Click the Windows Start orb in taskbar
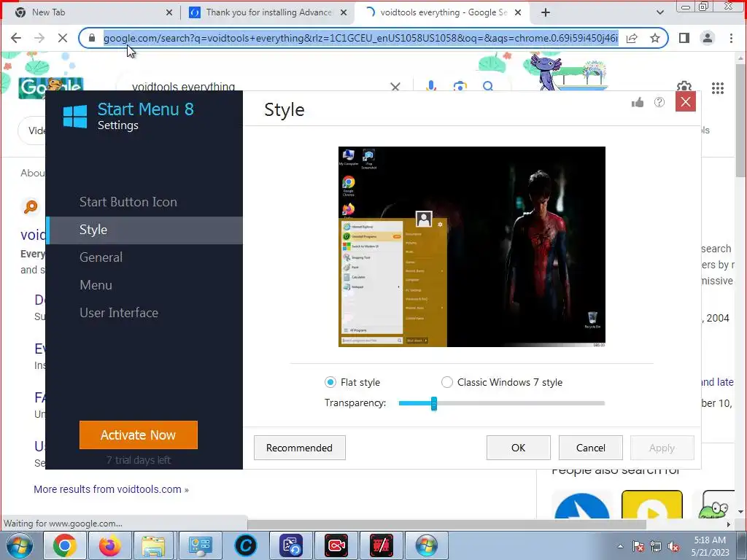747x560 pixels. click(x=20, y=545)
